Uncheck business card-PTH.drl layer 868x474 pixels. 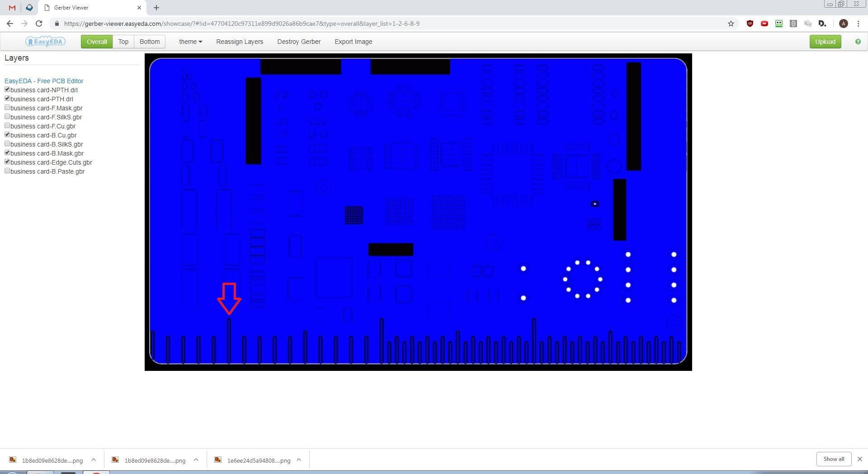pyautogui.click(x=7, y=99)
